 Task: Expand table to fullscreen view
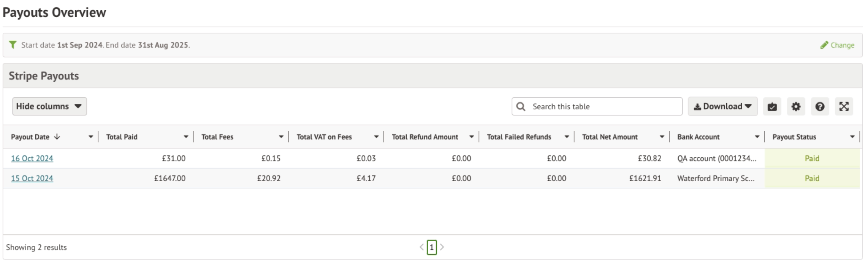(x=844, y=107)
